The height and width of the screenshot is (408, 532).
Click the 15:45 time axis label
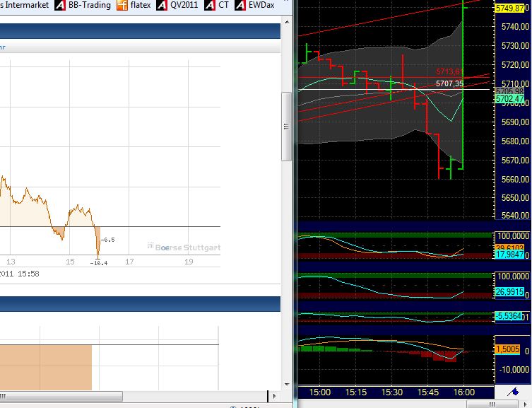428,392
